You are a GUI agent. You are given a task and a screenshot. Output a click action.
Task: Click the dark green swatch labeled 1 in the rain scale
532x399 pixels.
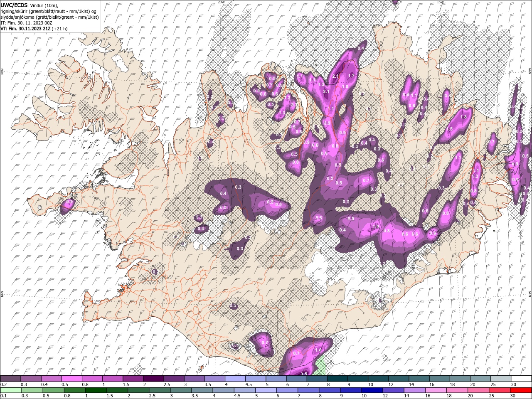click(96, 390)
